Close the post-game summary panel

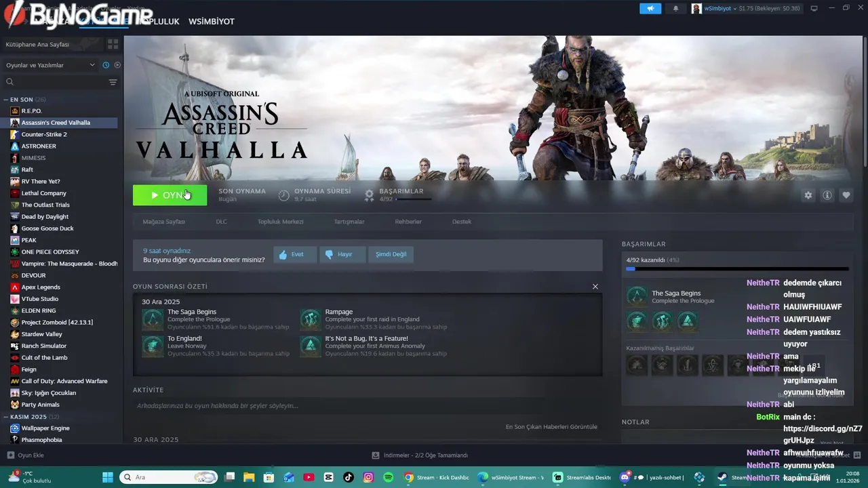pyautogui.click(x=595, y=287)
